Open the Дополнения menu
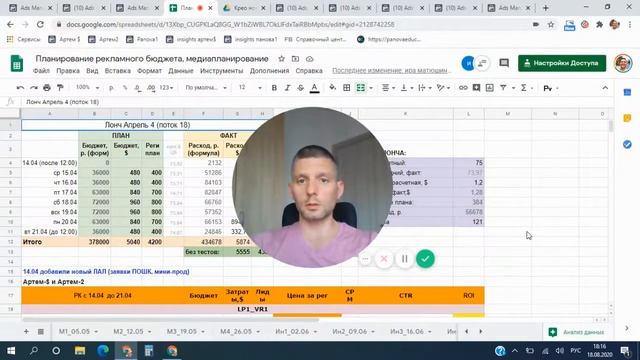Screen dimensions: 640x360 click(269, 71)
